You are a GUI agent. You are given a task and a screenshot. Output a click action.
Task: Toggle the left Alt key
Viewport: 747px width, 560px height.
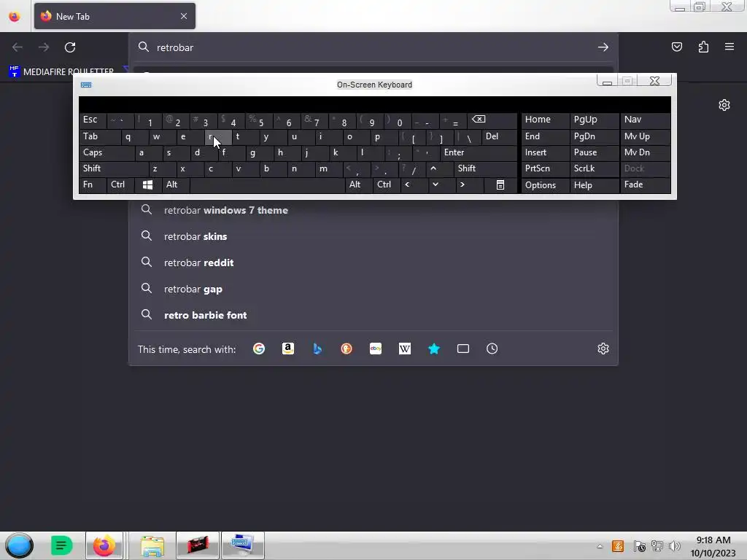coord(175,184)
